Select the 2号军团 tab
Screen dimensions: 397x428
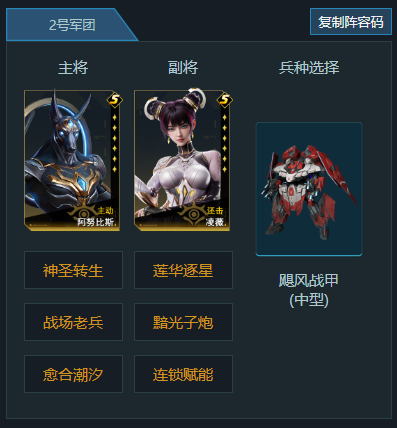click(x=72, y=25)
